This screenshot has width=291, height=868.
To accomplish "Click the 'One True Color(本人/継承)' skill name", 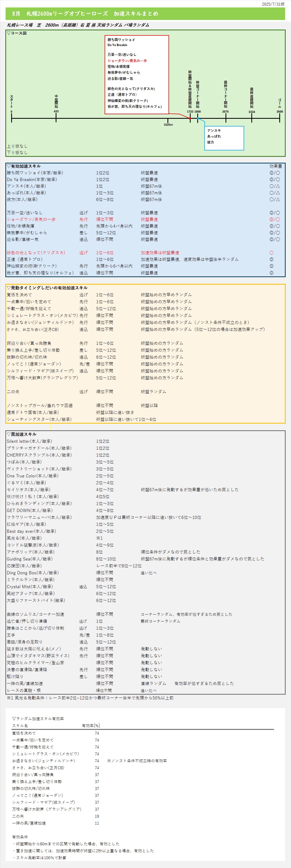I will [x=33, y=476].
